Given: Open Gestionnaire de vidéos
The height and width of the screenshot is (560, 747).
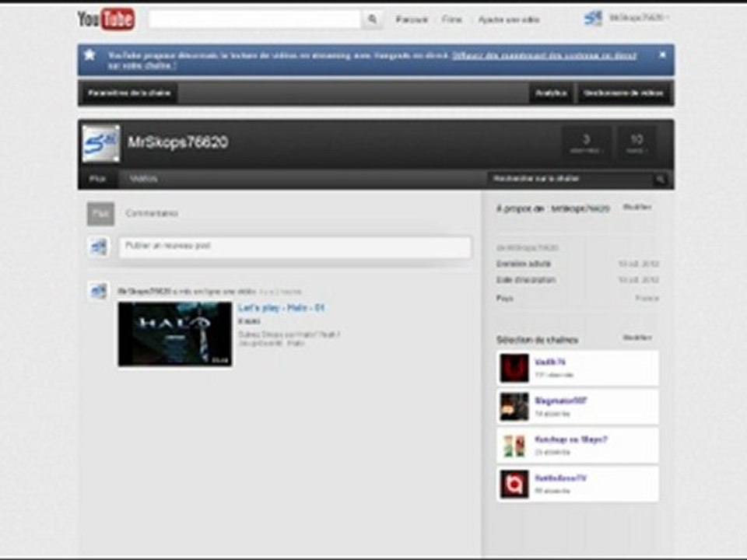Looking at the screenshot, I should pos(623,93).
